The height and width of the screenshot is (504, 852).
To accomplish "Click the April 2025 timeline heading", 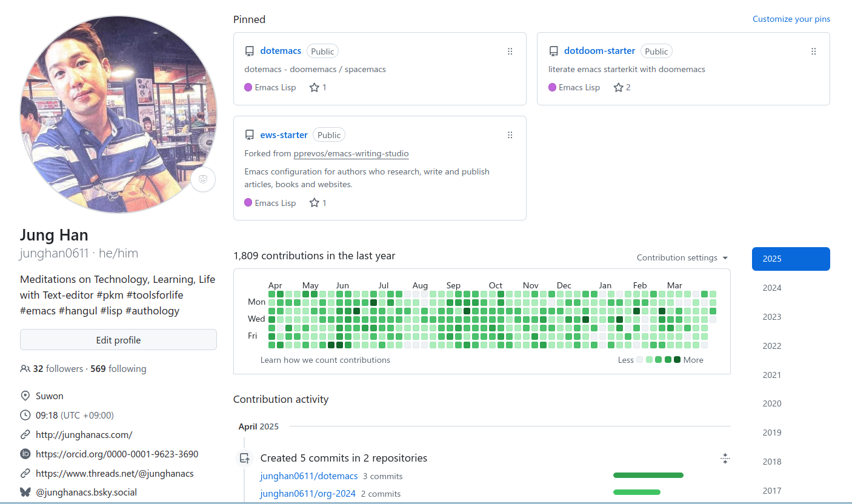I will 259,426.
